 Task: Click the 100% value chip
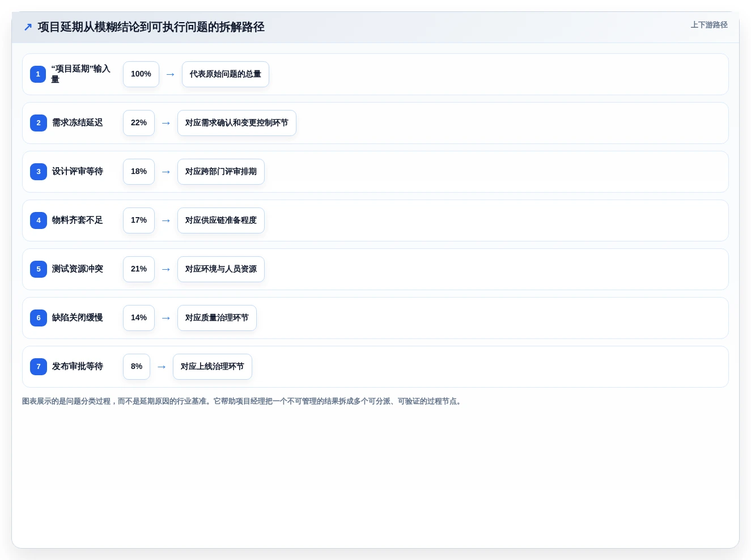coord(141,74)
